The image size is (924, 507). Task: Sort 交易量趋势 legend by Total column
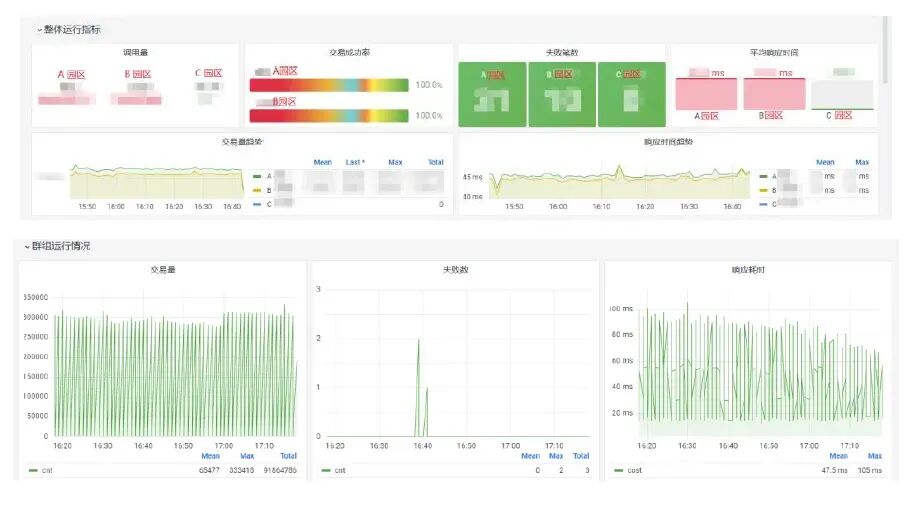click(x=435, y=162)
